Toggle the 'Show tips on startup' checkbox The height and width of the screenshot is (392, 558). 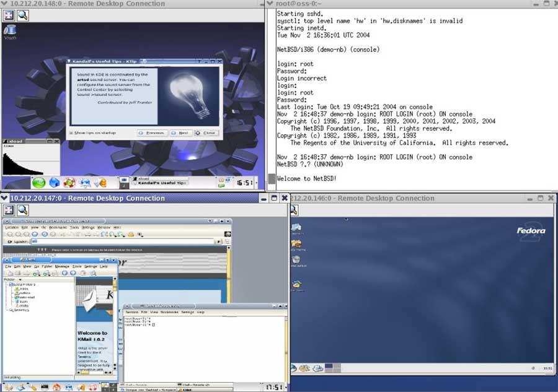(71, 133)
